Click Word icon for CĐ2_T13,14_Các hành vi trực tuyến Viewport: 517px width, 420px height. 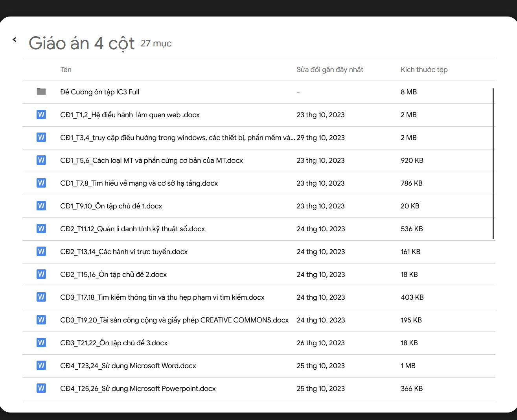[x=41, y=251]
